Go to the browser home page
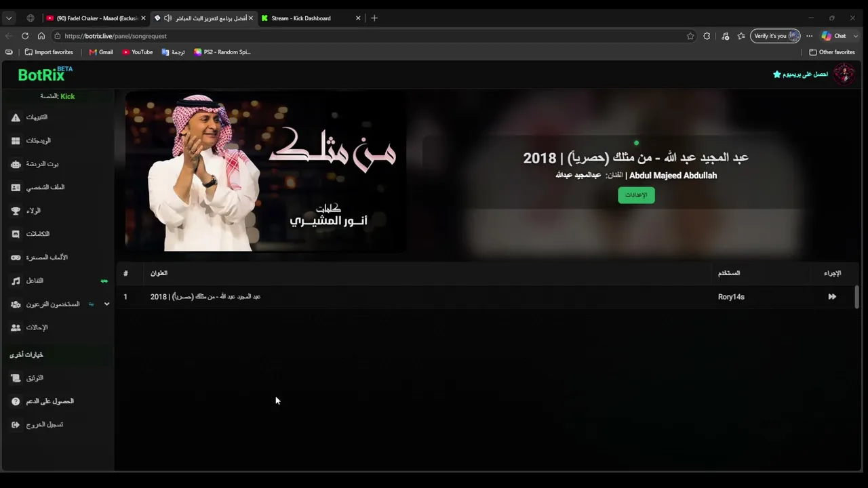The width and height of the screenshot is (868, 488). tap(41, 36)
